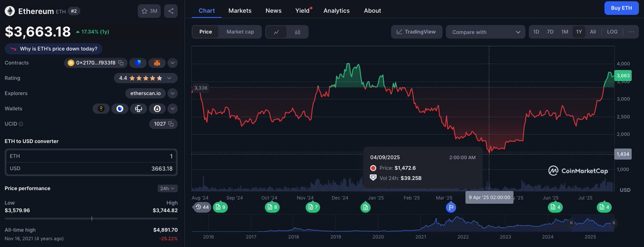The height and width of the screenshot is (247, 644).
Task: Open the Jul '25 news marker labeled 4
Action: pos(604,207)
